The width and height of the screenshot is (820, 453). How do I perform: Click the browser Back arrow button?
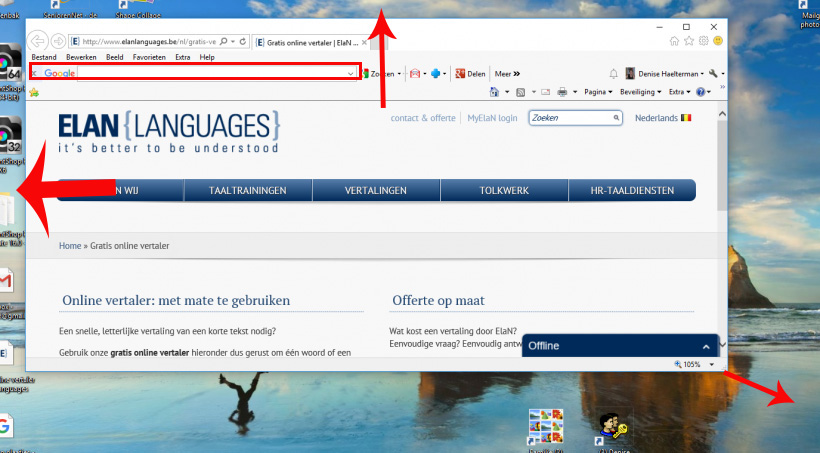pos(38,41)
